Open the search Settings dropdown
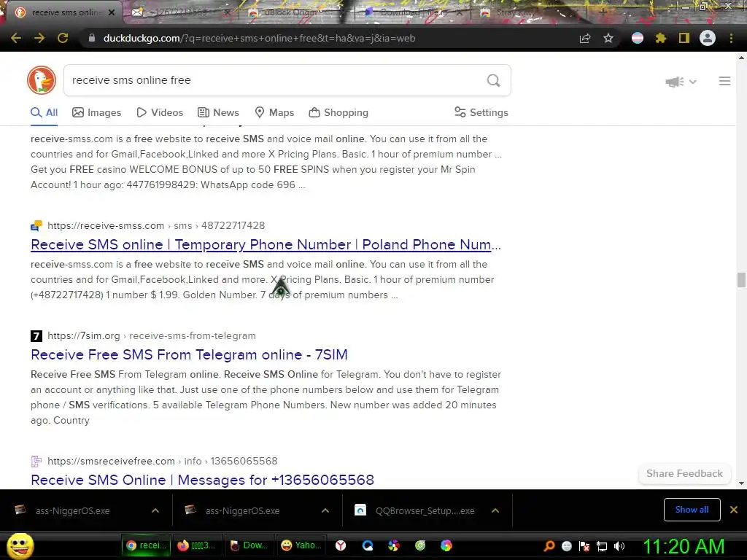747x560 pixels. pyautogui.click(x=481, y=113)
